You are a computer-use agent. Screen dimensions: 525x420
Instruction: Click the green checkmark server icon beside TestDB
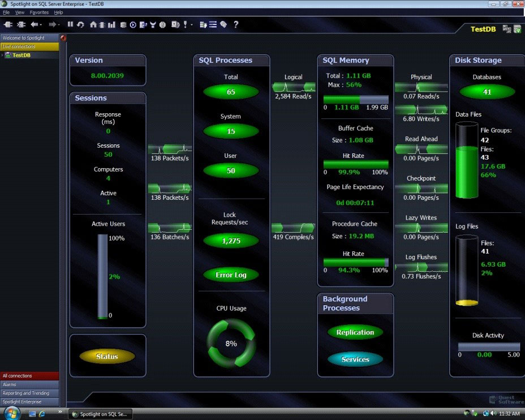pyautogui.click(x=517, y=29)
